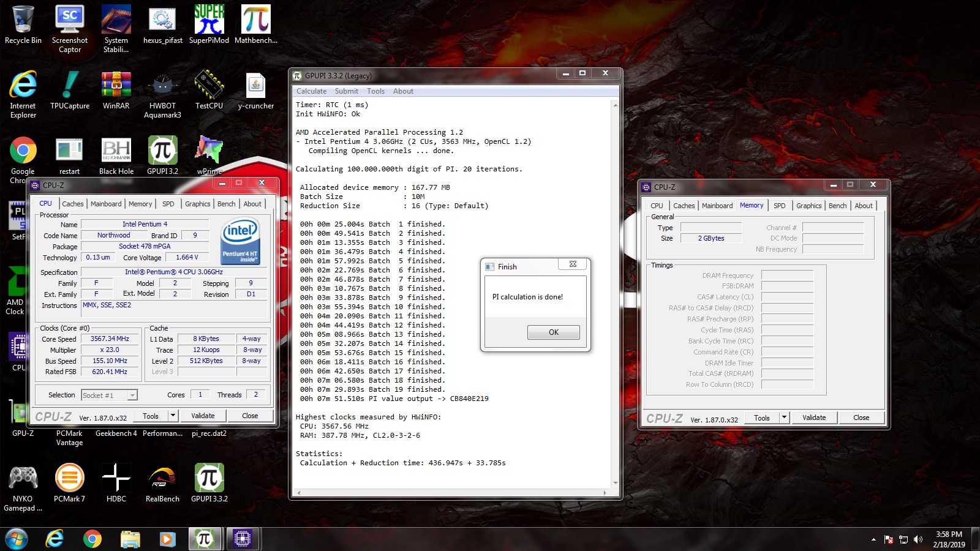
Task: Launch Screenshot Captor from the desktop
Action: coord(70,29)
